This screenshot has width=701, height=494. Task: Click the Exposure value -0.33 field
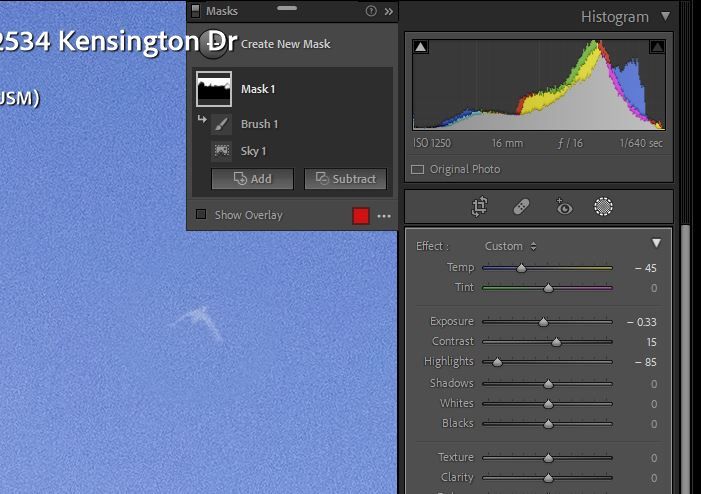[x=642, y=322]
